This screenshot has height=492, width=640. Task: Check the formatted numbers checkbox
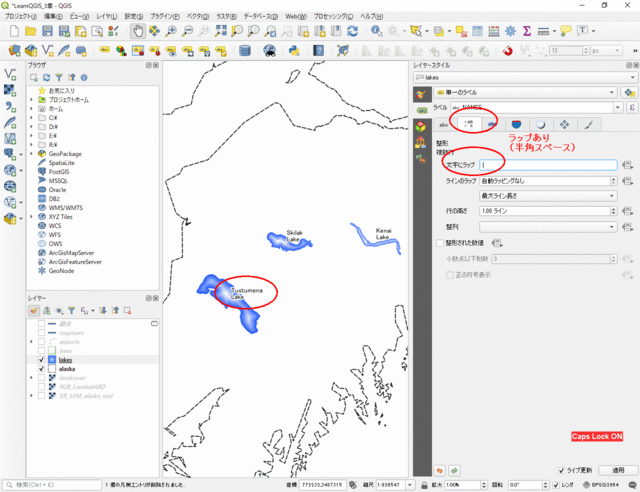click(x=440, y=243)
